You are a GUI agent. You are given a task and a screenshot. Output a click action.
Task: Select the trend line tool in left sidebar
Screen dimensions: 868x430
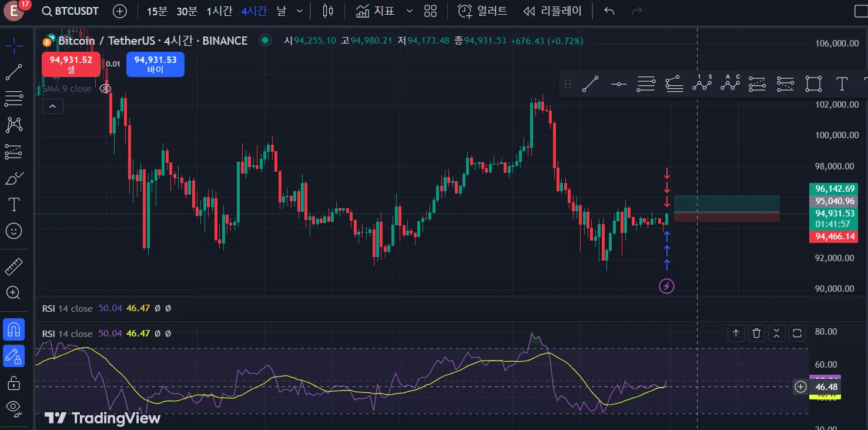pos(14,72)
